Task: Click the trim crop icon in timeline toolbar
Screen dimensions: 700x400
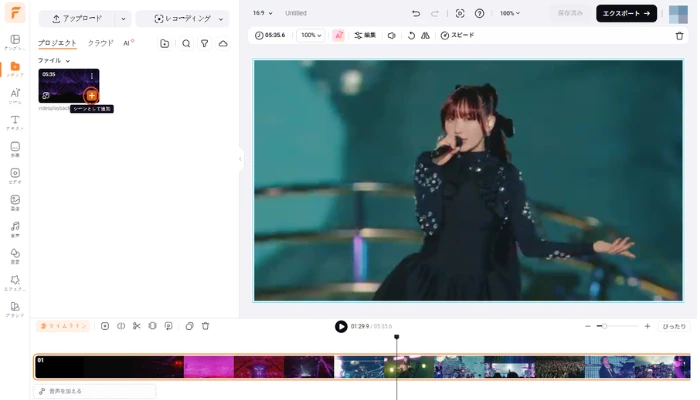Action: pos(152,326)
